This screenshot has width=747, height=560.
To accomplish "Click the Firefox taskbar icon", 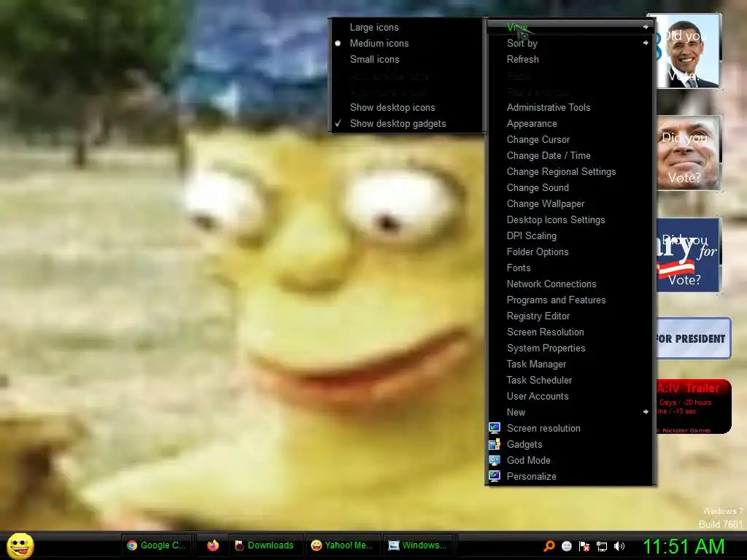I will (213, 545).
